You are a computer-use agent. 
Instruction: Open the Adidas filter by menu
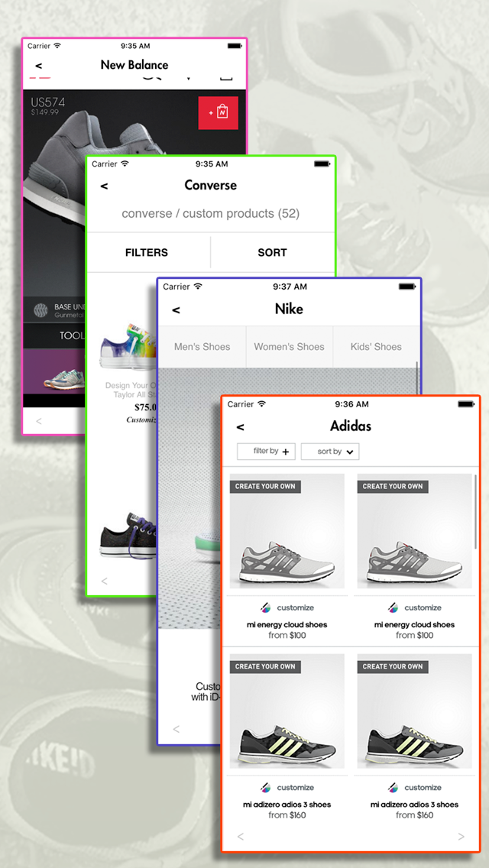pyautogui.click(x=267, y=451)
